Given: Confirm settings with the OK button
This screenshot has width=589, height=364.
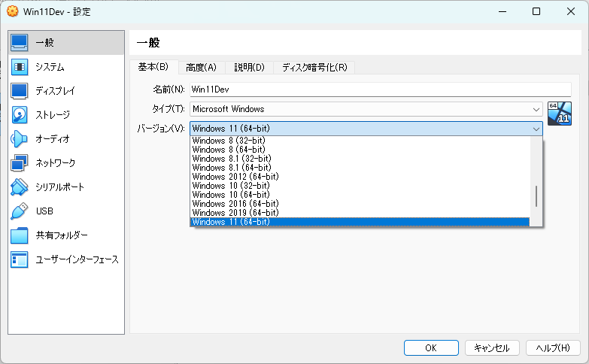Looking at the screenshot, I should tap(431, 348).
